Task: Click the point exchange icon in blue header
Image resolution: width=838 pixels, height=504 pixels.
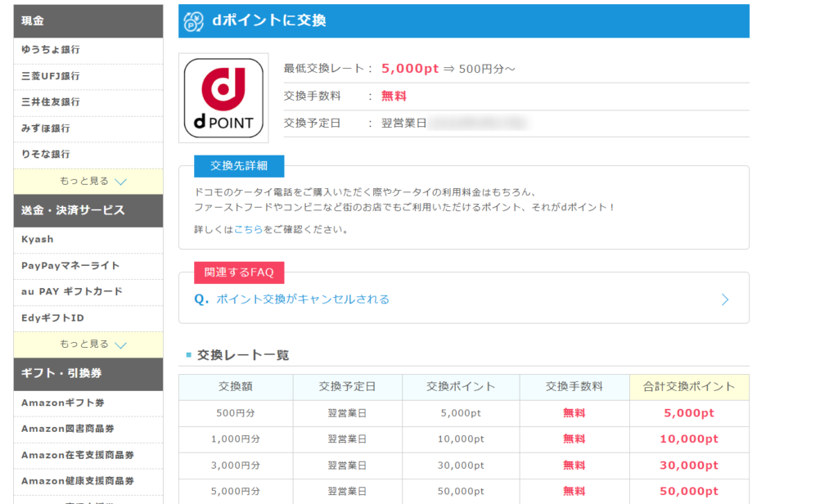Action: coord(193,21)
